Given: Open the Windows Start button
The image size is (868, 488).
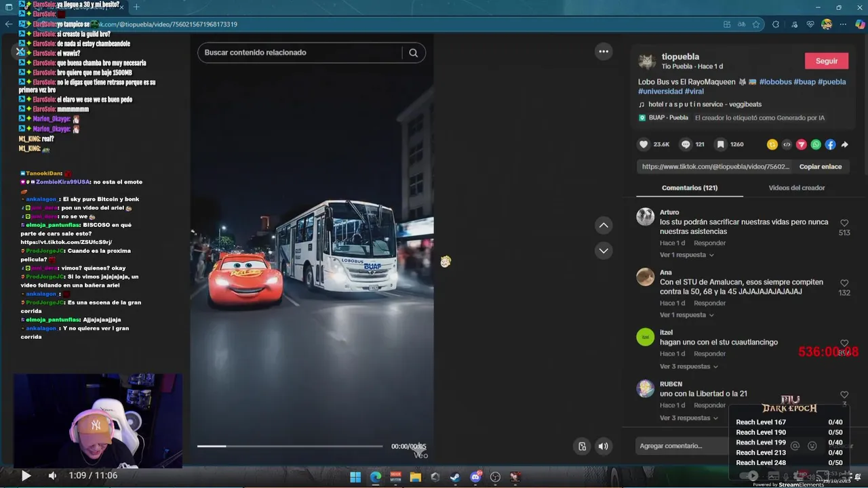Looking at the screenshot, I should point(355,477).
